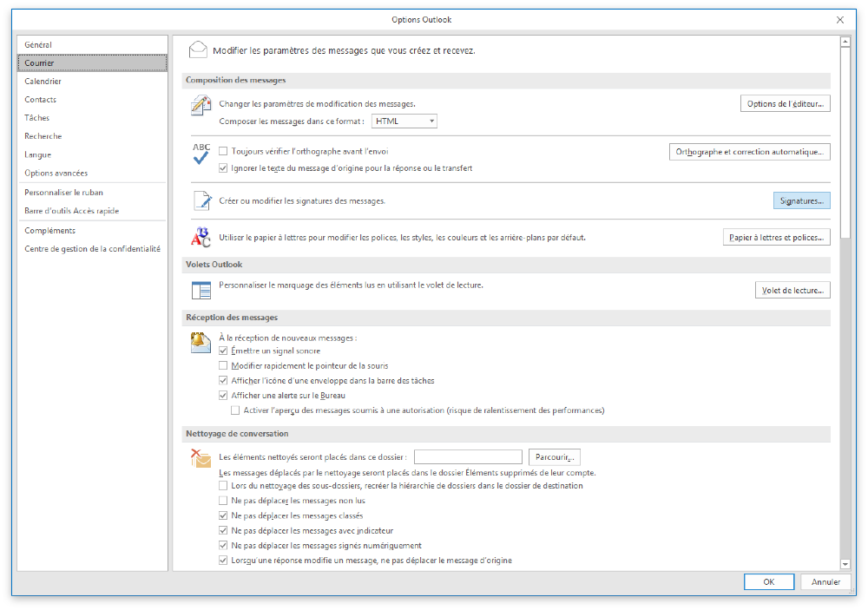Open Recherche settings category
The height and width of the screenshot is (610, 868).
pyautogui.click(x=93, y=136)
